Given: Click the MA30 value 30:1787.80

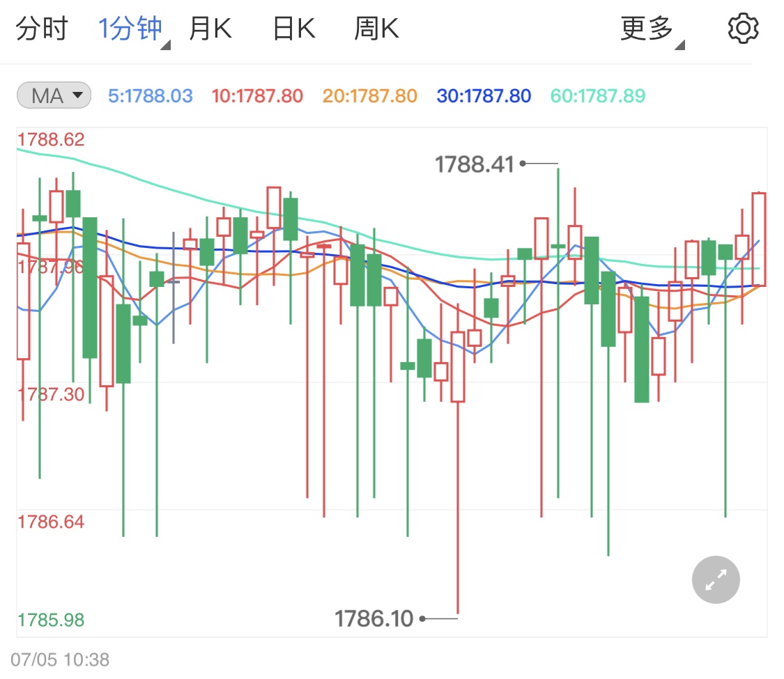Looking at the screenshot, I should (484, 95).
